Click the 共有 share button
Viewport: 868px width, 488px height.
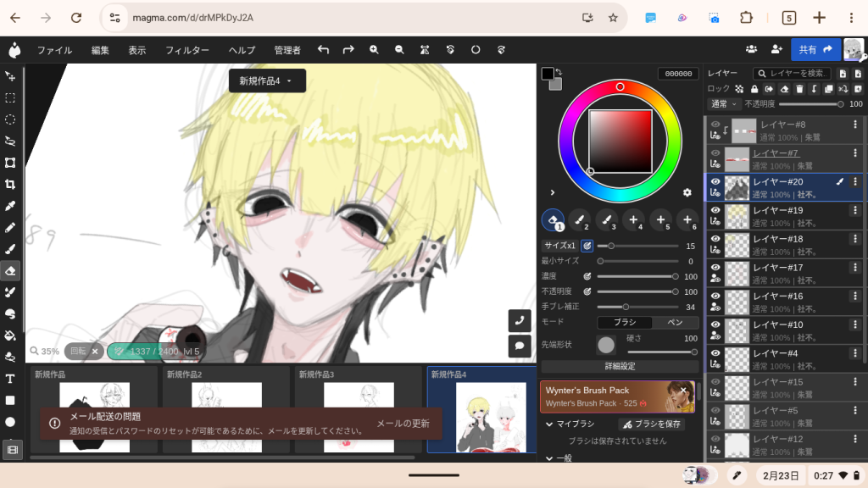click(x=815, y=50)
